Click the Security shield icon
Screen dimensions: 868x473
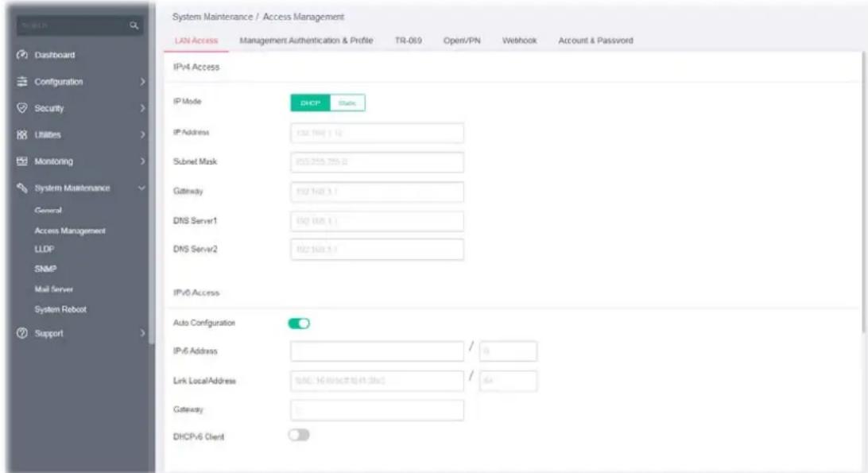[22, 108]
